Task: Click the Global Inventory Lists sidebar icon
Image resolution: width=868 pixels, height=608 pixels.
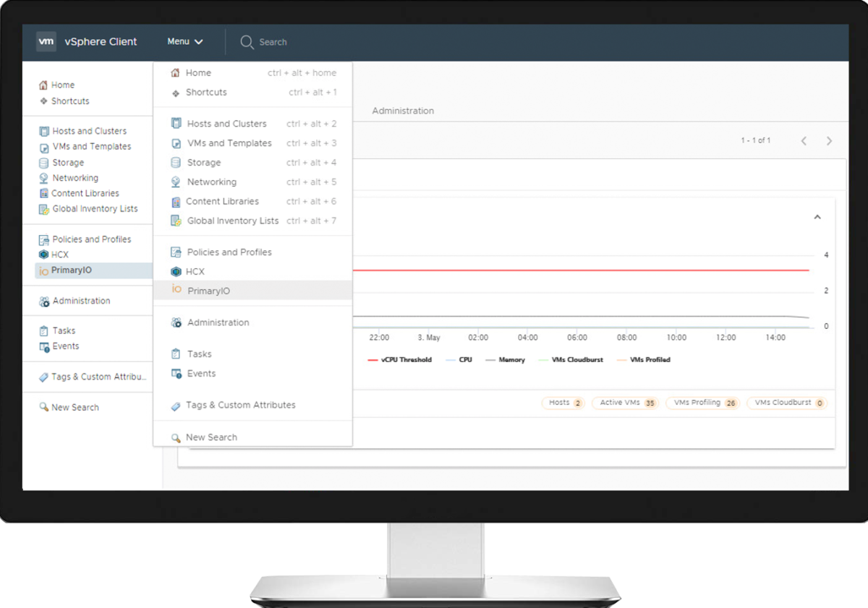Action: (x=44, y=209)
